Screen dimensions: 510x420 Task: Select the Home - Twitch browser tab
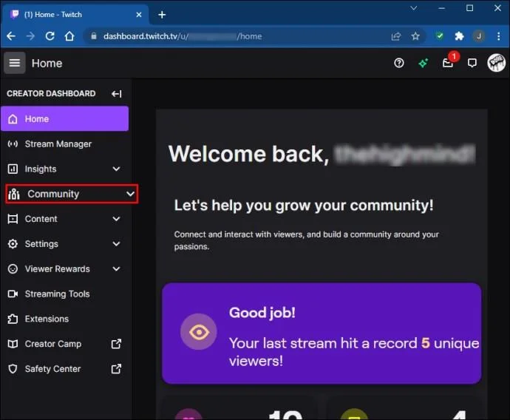[75, 15]
